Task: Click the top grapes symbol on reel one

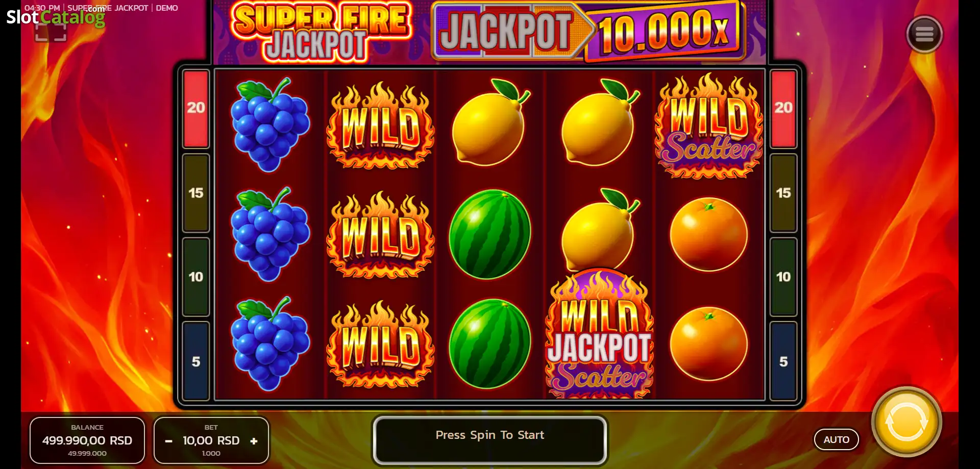Action: (x=270, y=125)
